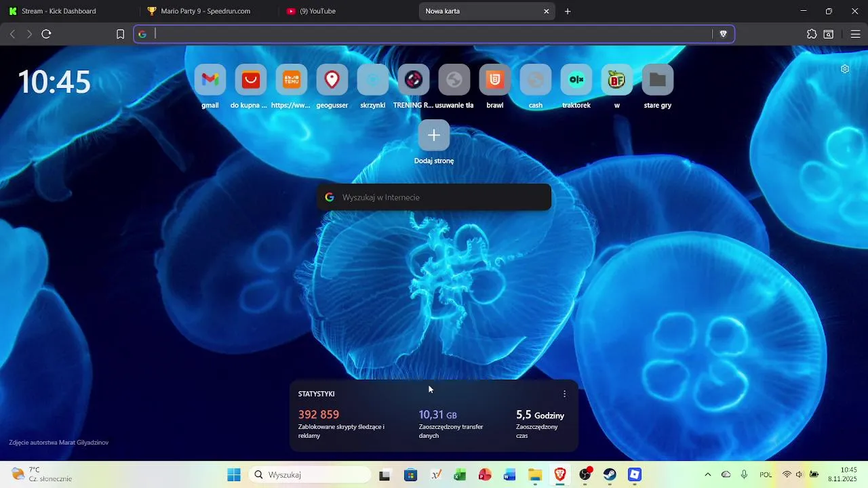Open PowerPoint from the taskbar

pyautogui.click(x=485, y=474)
